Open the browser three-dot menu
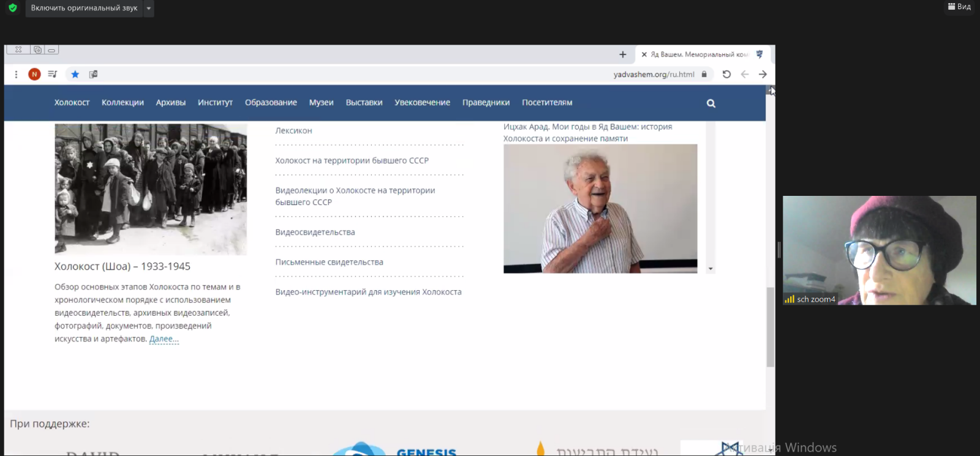 pos(16,74)
